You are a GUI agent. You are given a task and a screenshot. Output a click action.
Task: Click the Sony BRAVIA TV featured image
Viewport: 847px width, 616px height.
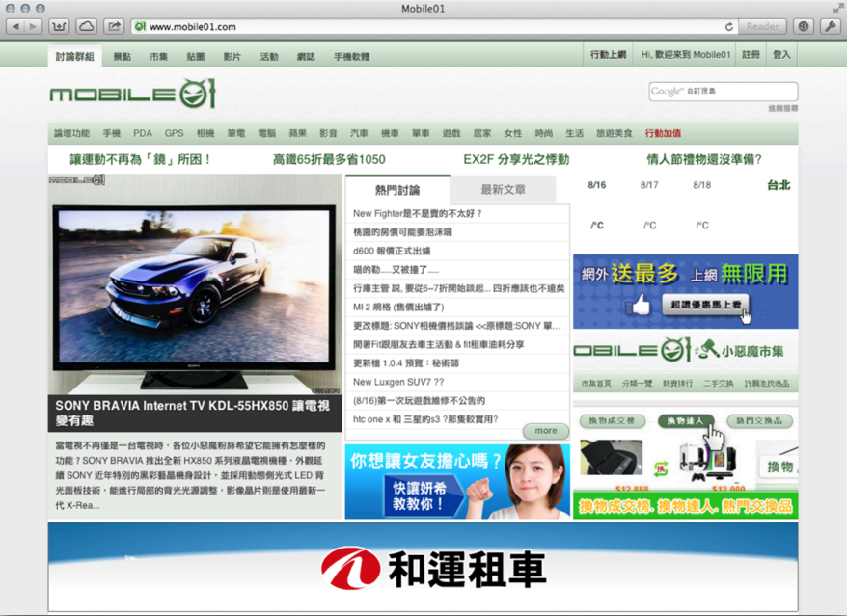195,284
